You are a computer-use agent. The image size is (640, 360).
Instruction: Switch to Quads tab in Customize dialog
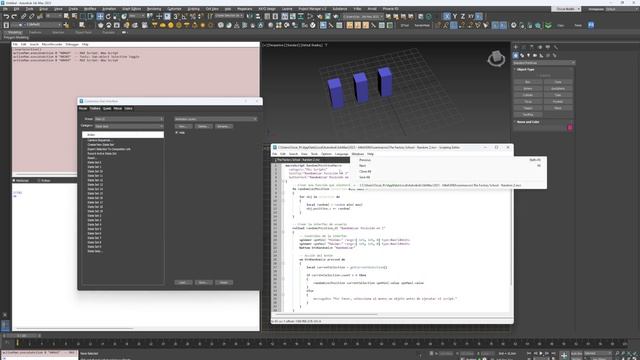click(x=107, y=109)
